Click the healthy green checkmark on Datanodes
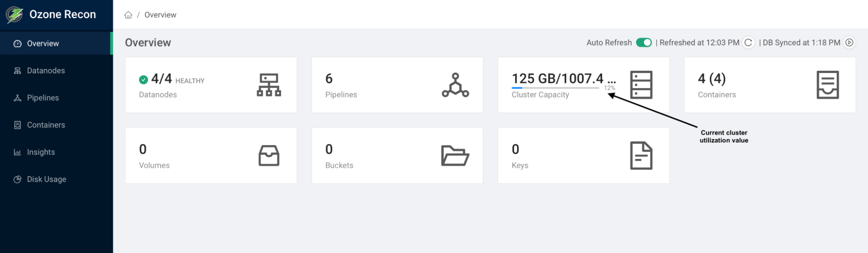Screen dimensions: 868x253 (x=143, y=80)
